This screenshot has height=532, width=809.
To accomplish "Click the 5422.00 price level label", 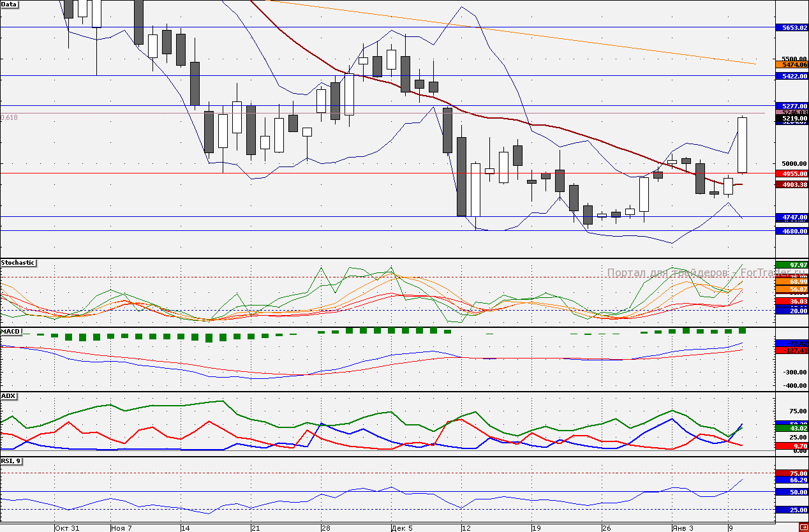I will (791, 76).
